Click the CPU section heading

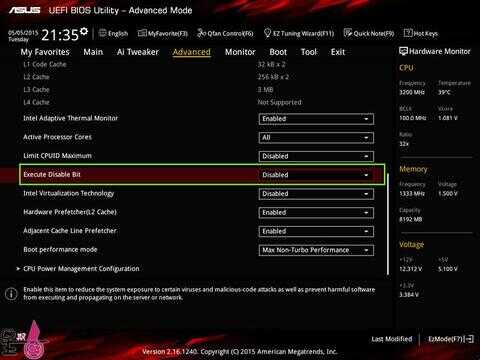click(x=406, y=68)
